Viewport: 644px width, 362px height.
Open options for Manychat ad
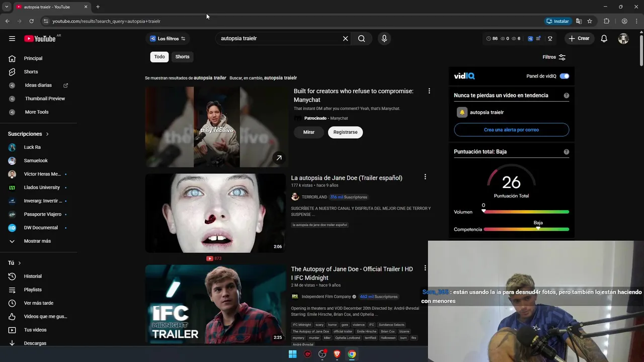tap(429, 91)
